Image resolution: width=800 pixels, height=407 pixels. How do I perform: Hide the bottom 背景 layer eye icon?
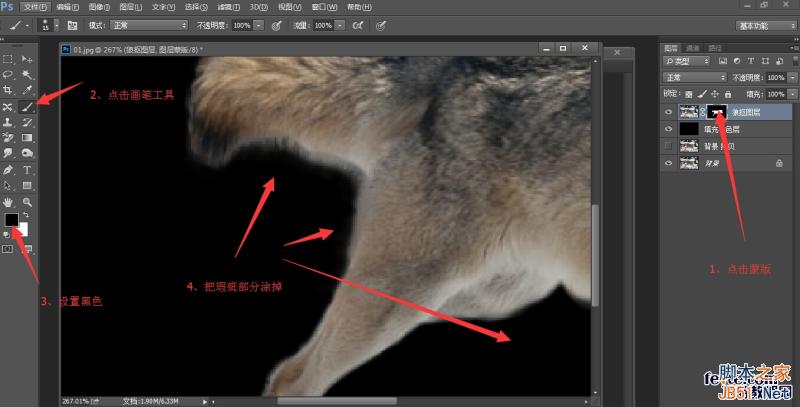pos(668,163)
